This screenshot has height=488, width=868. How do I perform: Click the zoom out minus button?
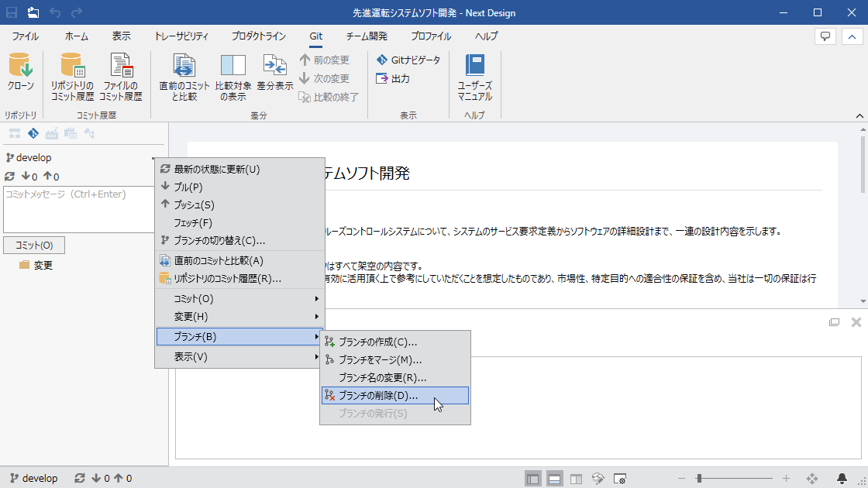click(681, 478)
